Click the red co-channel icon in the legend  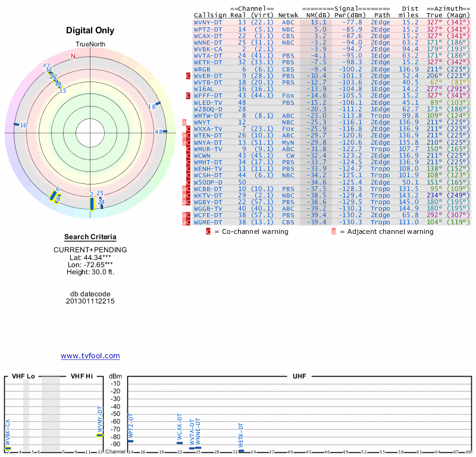pyautogui.click(x=208, y=231)
